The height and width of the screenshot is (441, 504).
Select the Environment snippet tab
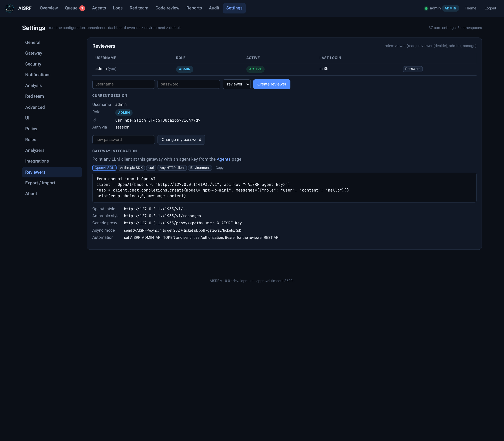click(x=200, y=168)
